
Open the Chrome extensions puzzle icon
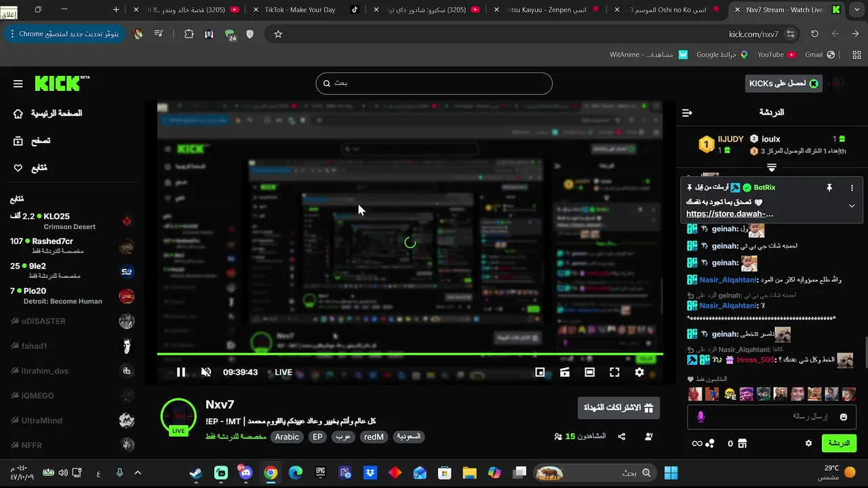click(x=189, y=34)
